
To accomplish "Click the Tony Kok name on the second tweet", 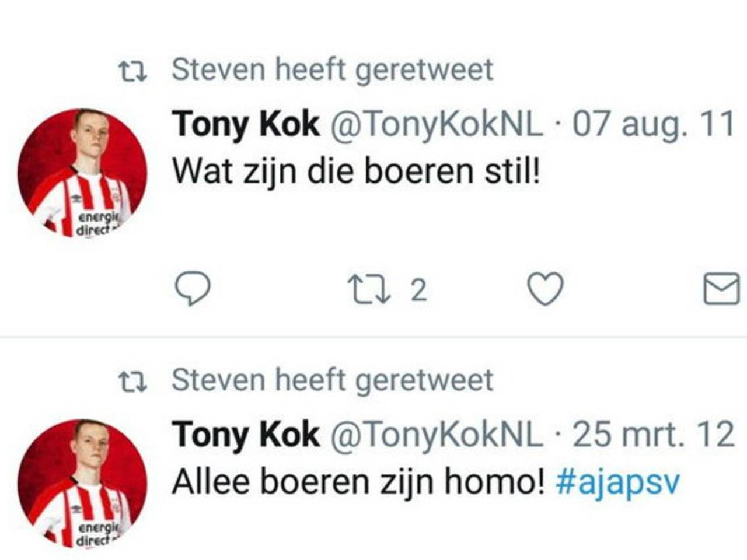I will coord(246,435).
